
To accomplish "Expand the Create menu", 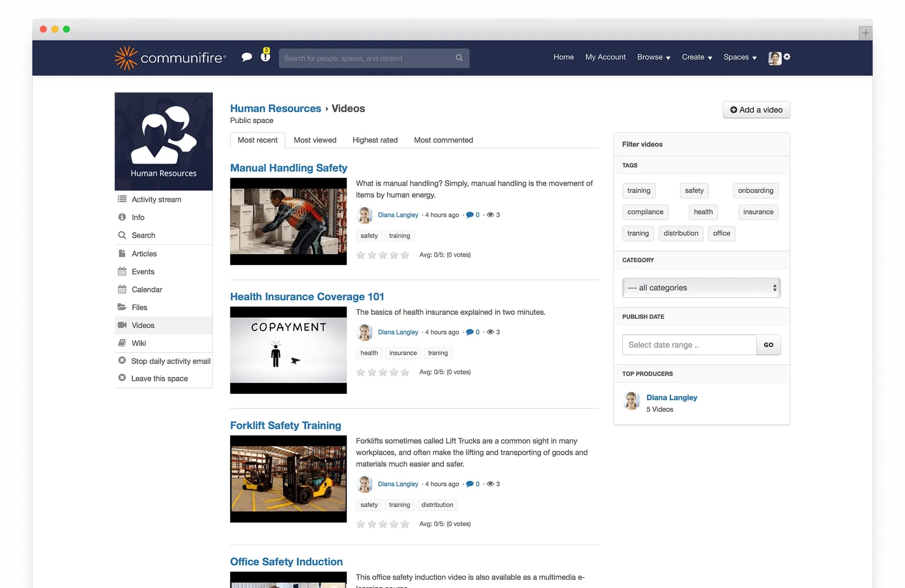I will [x=697, y=57].
